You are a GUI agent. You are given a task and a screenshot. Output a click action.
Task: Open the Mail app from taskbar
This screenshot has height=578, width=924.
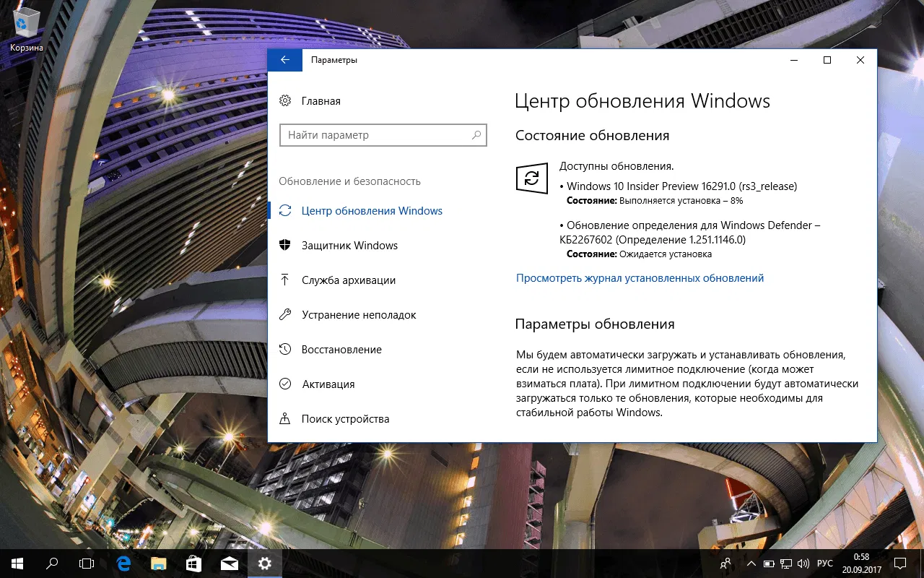pos(228,563)
